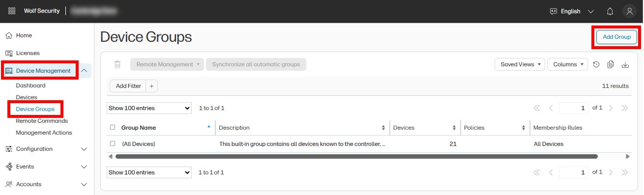Open Dashboard under Device Management
The image size is (644, 195).
(30, 85)
